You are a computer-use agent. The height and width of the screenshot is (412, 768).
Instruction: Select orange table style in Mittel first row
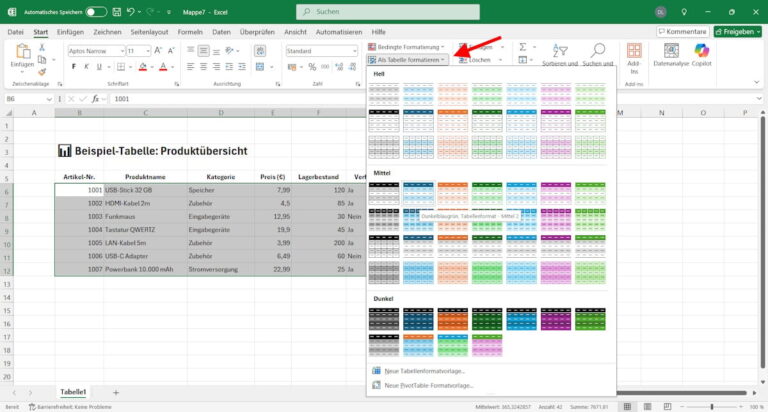tap(453, 194)
